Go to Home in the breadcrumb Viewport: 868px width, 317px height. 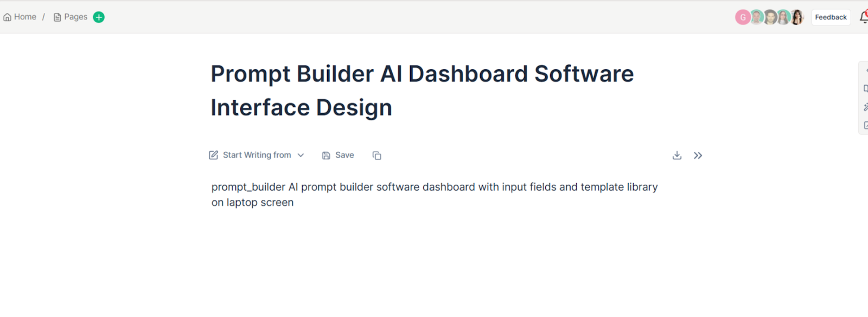(20, 17)
